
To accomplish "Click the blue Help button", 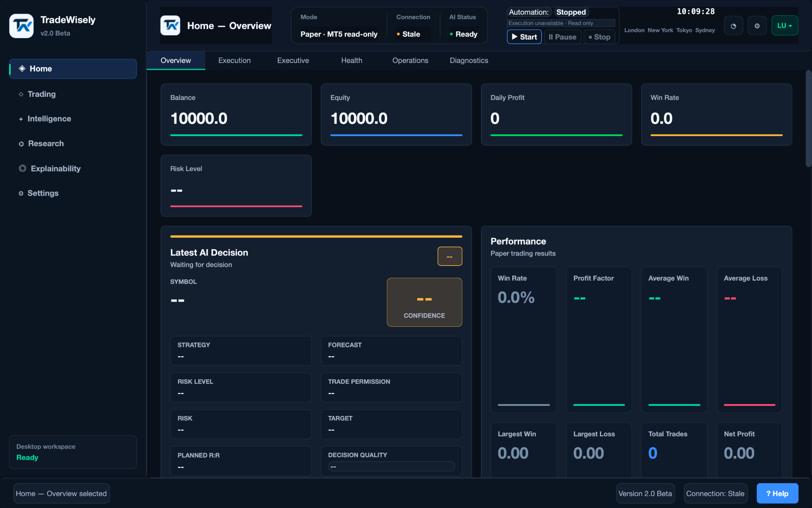I will tap(778, 493).
